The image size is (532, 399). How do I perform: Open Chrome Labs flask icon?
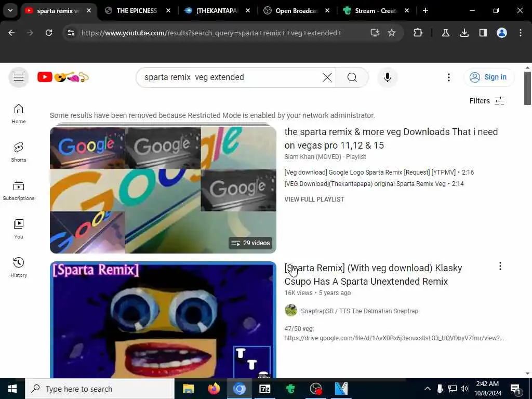click(x=445, y=33)
